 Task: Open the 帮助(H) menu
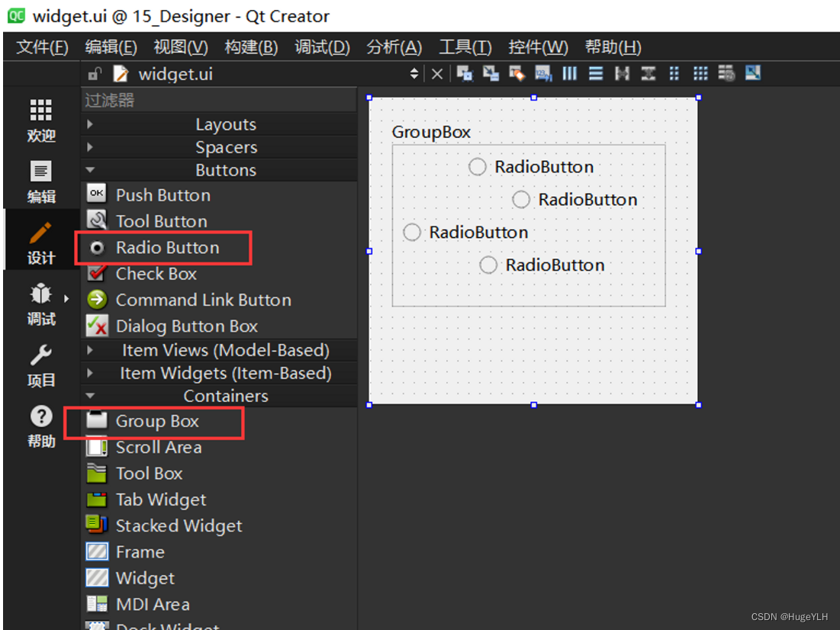[613, 47]
